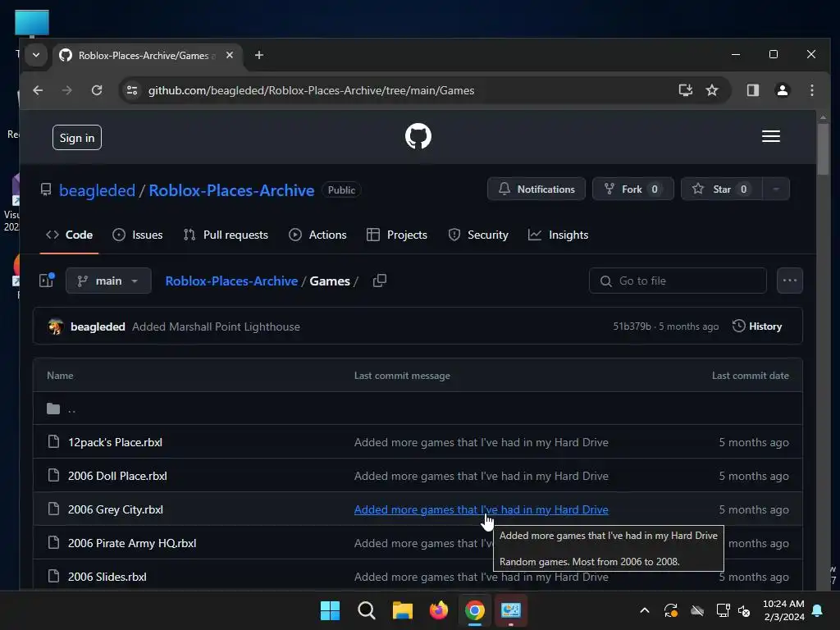Screen dimensions: 840x630
Task: Open the Issues tab
Action: (x=138, y=235)
